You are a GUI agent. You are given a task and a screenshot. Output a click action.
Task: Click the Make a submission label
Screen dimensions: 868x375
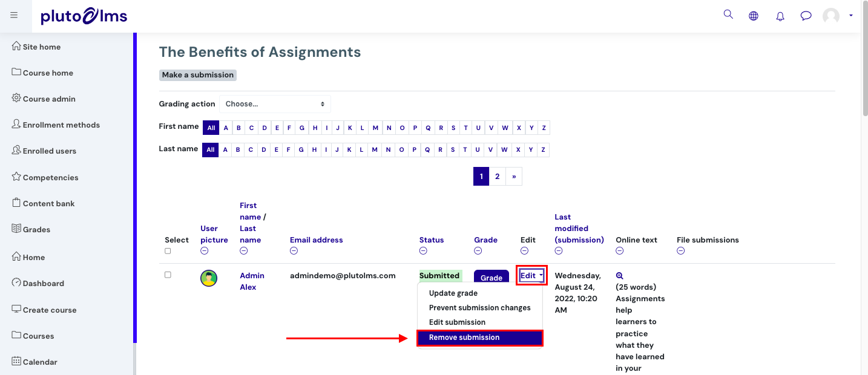[198, 75]
